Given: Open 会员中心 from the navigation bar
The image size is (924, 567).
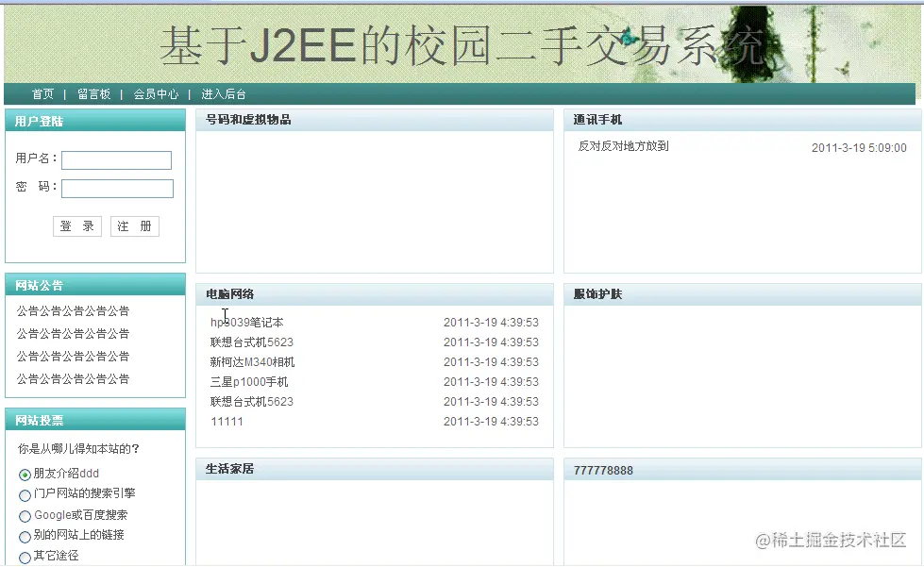Looking at the screenshot, I should [x=156, y=93].
